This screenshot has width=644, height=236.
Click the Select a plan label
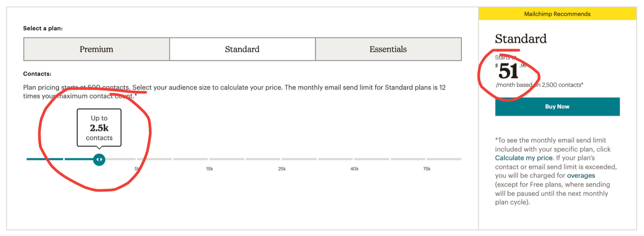click(43, 28)
